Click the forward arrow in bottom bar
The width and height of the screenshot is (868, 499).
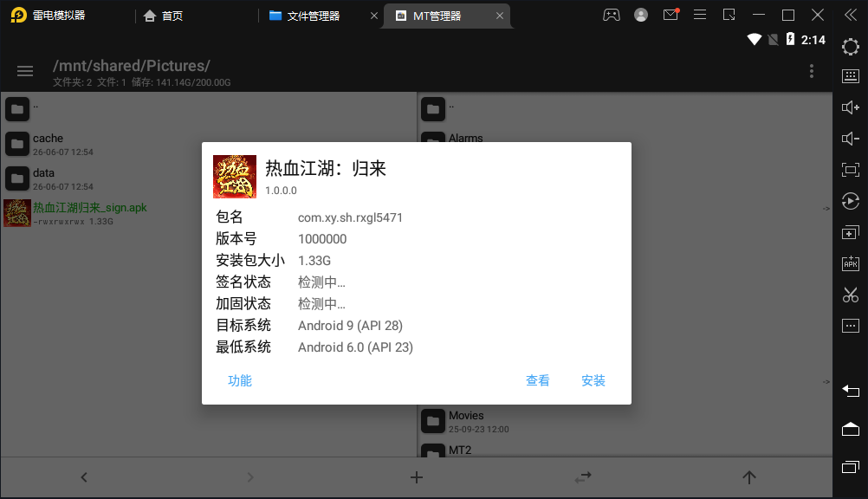click(x=250, y=477)
